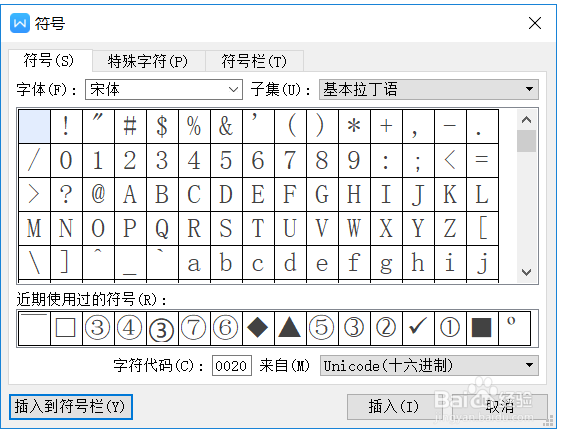Select the lowercase j symbol
The image size is (566, 437).
[482, 263]
